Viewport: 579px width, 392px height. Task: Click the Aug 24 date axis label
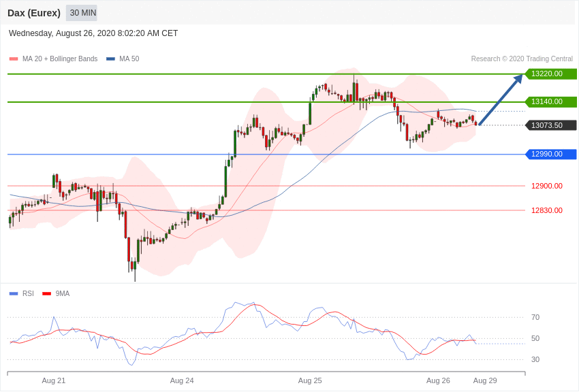click(x=182, y=381)
